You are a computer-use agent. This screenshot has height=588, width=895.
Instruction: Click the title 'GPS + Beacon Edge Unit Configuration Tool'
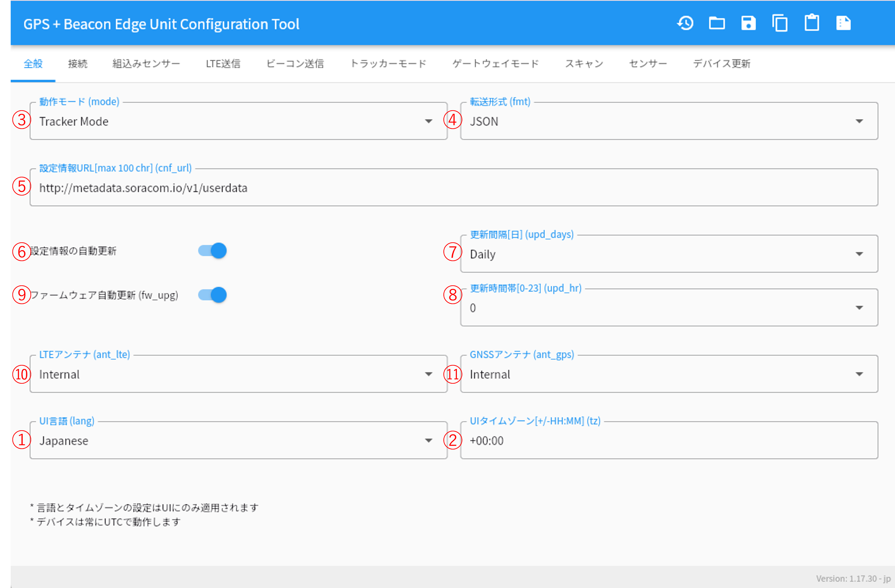(161, 24)
